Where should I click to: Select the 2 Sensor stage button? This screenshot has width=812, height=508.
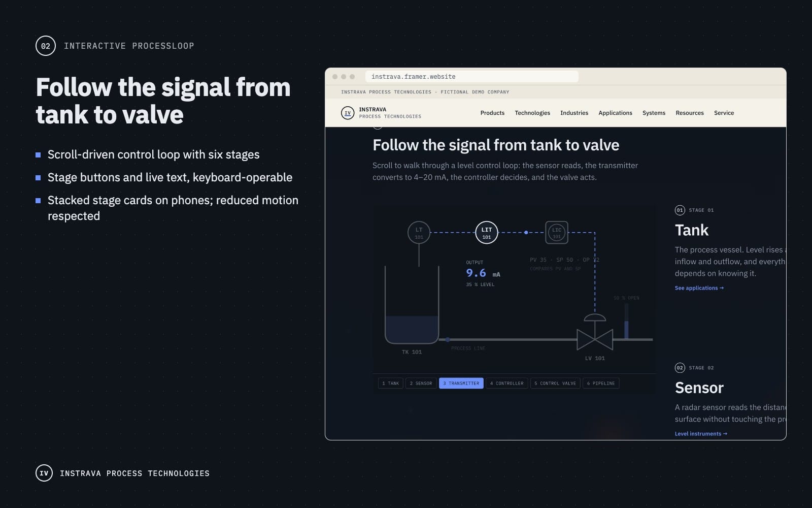click(x=421, y=383)
